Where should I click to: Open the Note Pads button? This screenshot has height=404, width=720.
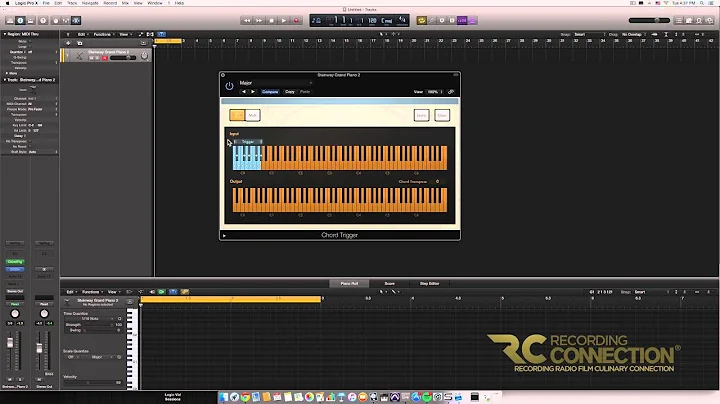tap(689, 21)
